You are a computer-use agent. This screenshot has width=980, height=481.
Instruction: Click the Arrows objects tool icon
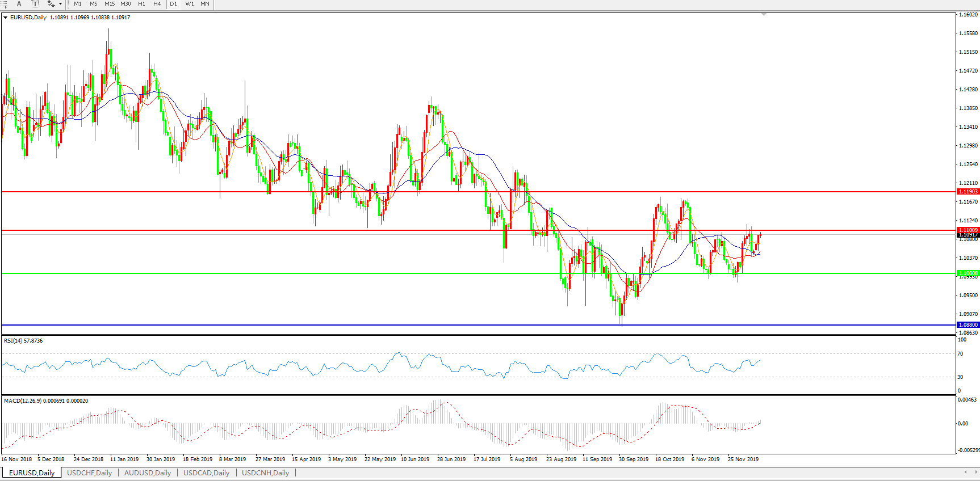click(x=51, y=4)
